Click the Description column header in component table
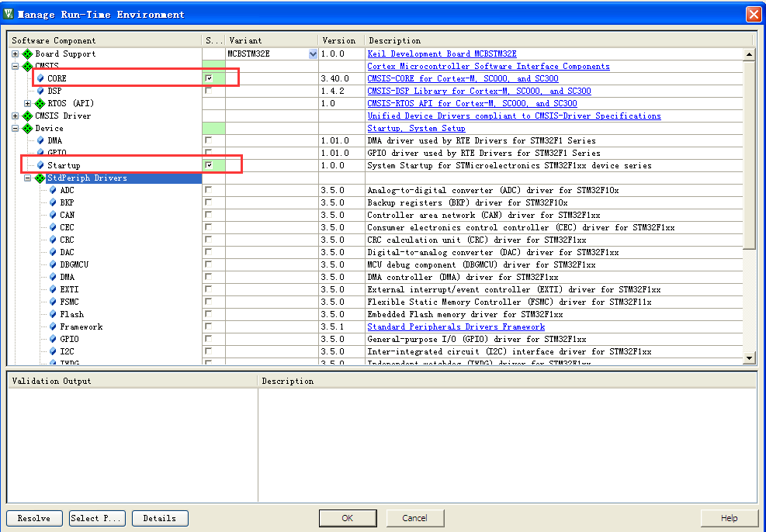This screenshot has height=532, width=766. pyautogui.click(x=560, y=40)
